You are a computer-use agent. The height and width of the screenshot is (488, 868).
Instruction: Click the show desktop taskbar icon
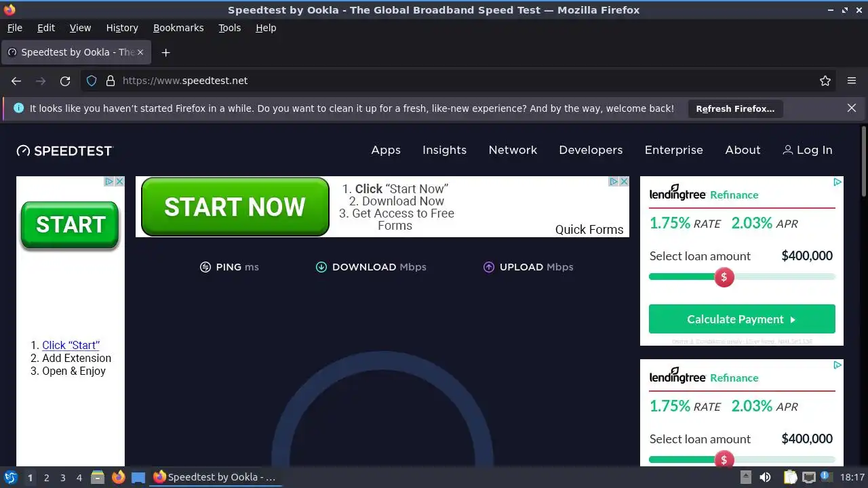click(138, 477)
